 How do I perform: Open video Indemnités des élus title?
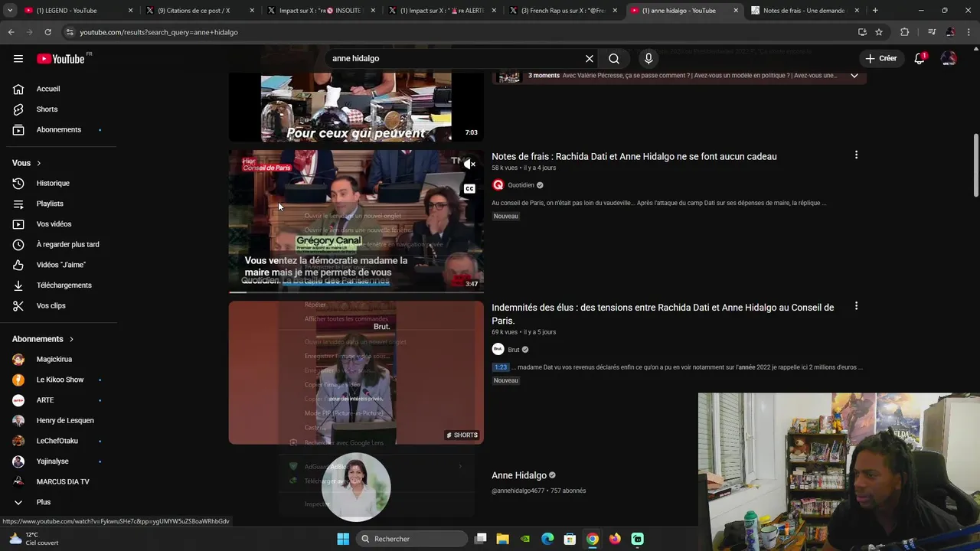tap(662, 314)
